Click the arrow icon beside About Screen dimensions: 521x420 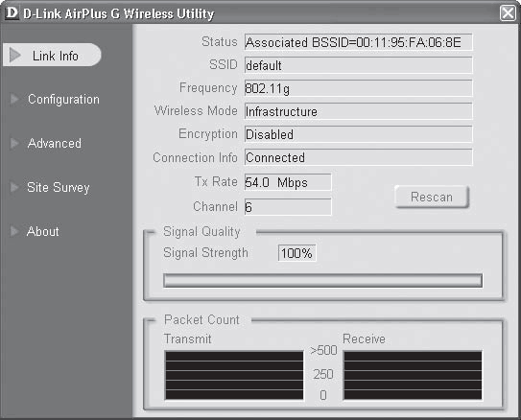click(14, 231)
